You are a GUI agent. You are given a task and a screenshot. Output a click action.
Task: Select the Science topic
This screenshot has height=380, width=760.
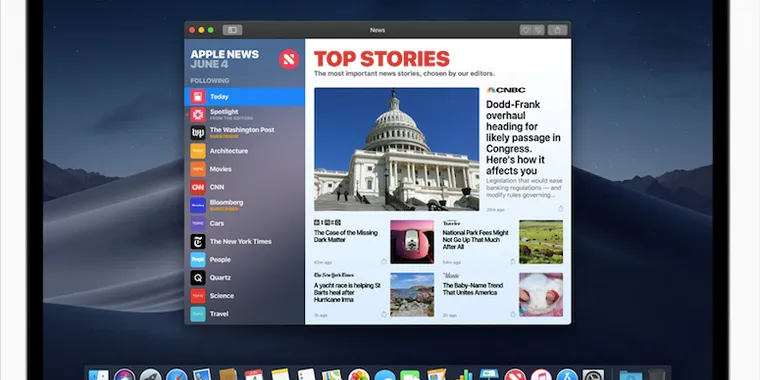click(x=244, y=296)
